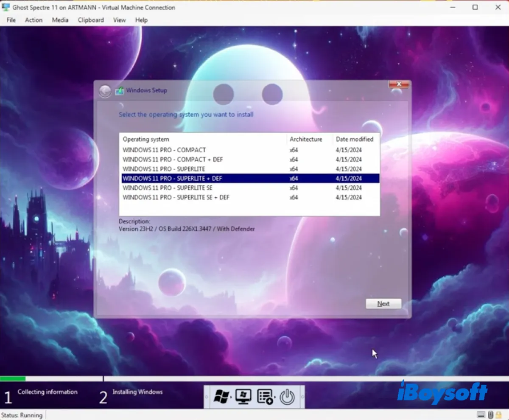Screen dimensions: 509x420
Task: Click the Installing Windows step label
Action: point(137,392)
